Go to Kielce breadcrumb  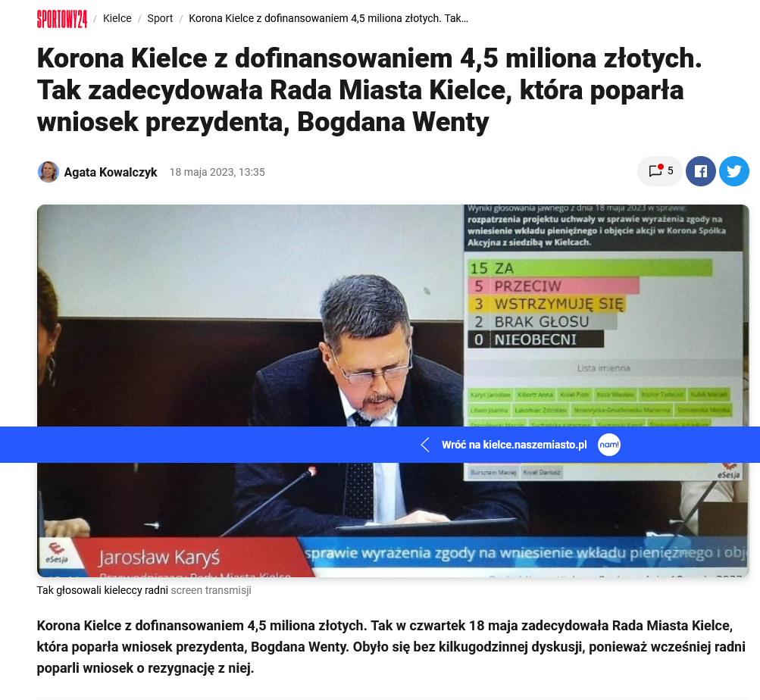[117, 18]
